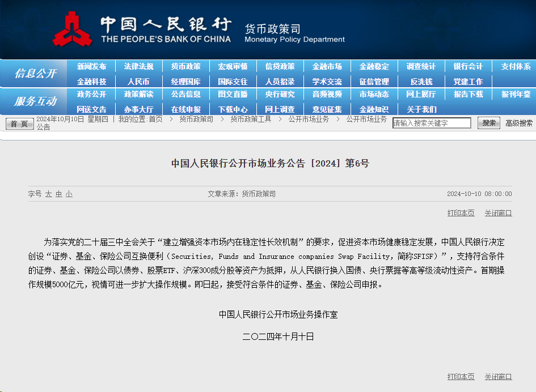Navigate to 经理国库

[x=186, y=82]
